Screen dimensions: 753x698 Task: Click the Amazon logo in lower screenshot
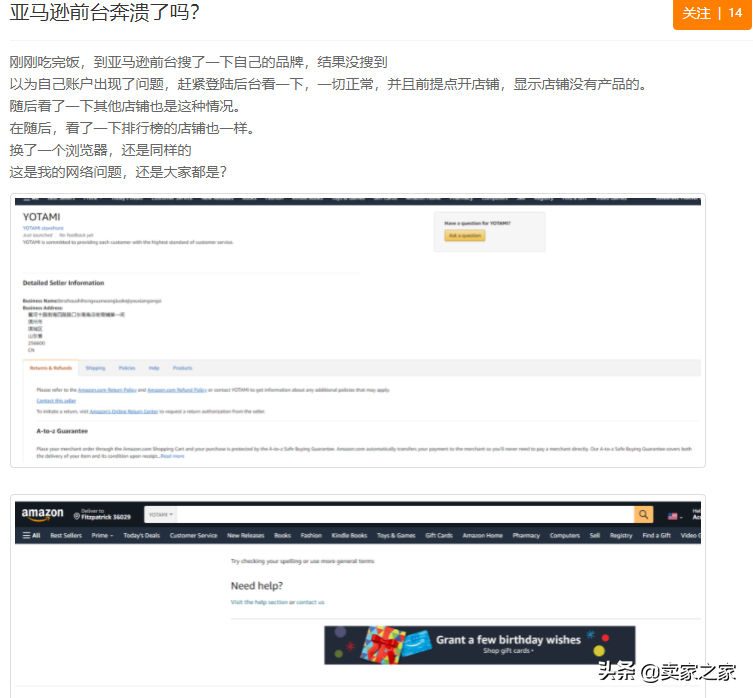(x=42, y=514)
